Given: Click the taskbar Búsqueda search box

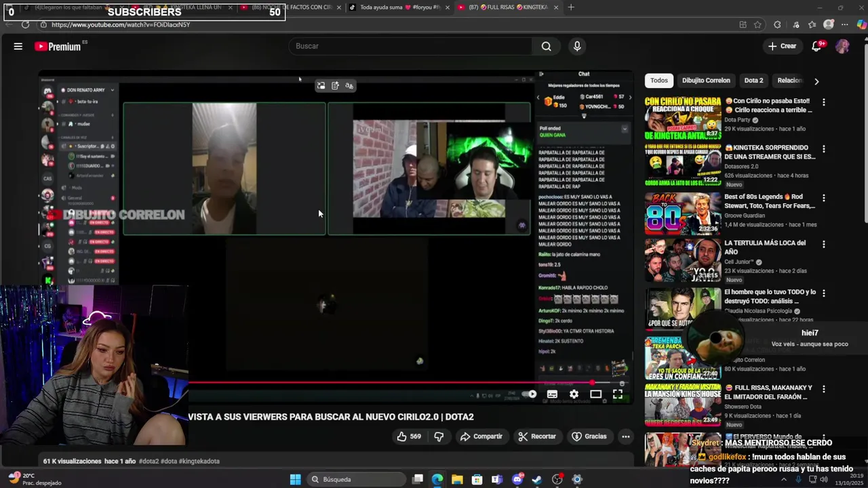Looking at the screenshot, I should [x=355, y=479].
